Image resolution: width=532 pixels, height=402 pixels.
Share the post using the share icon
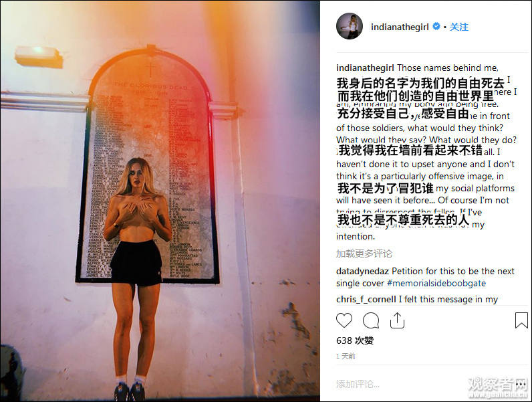397,320
